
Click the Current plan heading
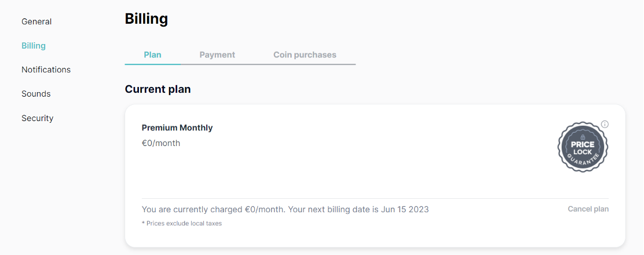pyautogui.click(x=158, y=89)
